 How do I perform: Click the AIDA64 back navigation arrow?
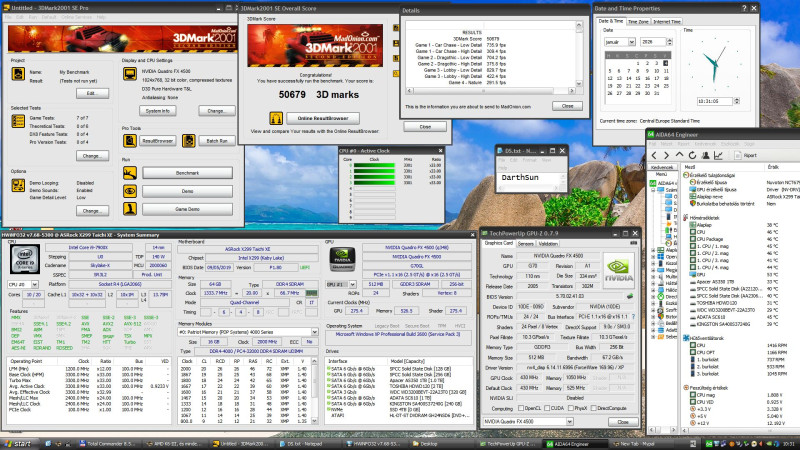coord(652,155)
